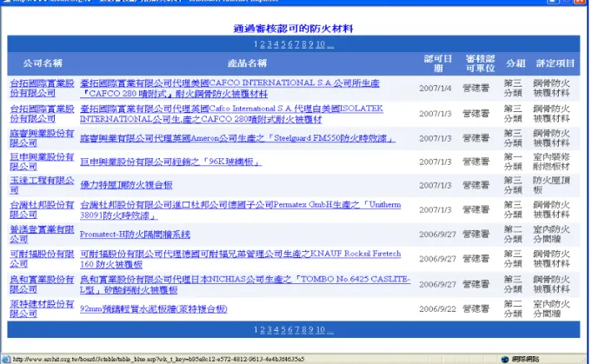Go to page 3 in the top pager
The height and width of the screenshot is (364, 592).
coord(269,44)
